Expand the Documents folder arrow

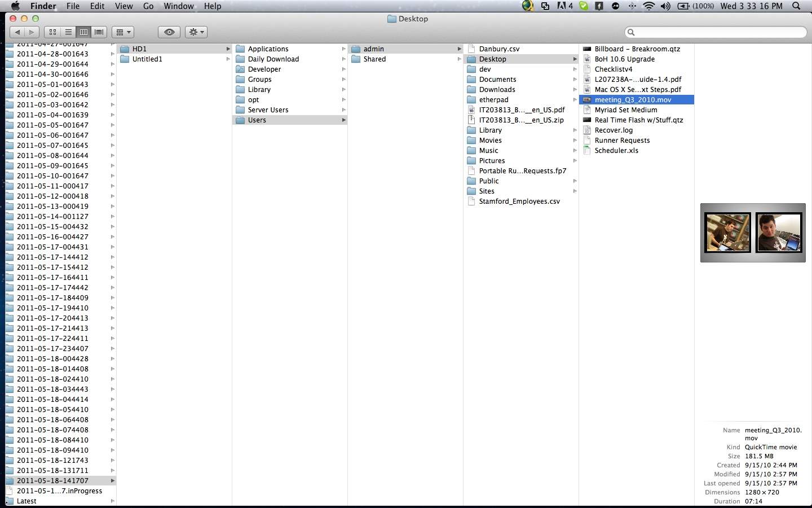575,80
